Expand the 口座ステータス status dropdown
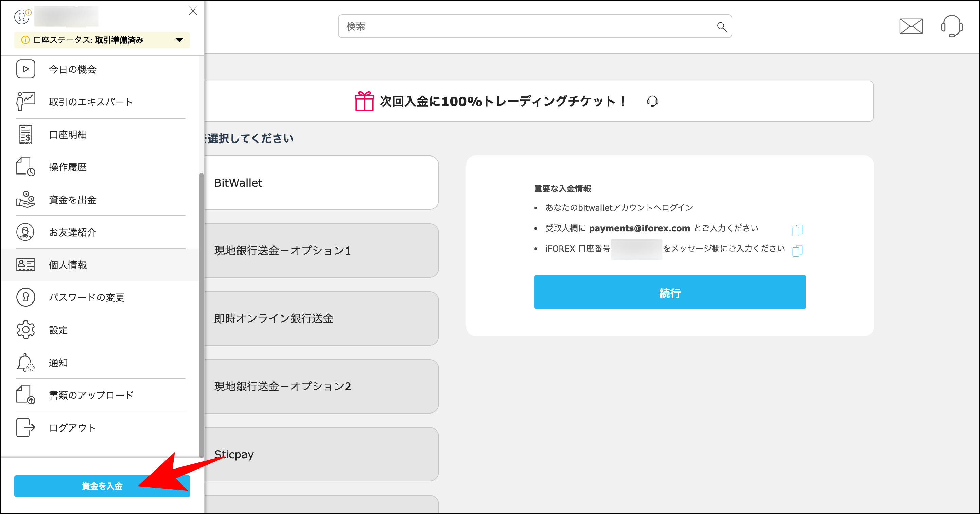 [x=179, y=39]
